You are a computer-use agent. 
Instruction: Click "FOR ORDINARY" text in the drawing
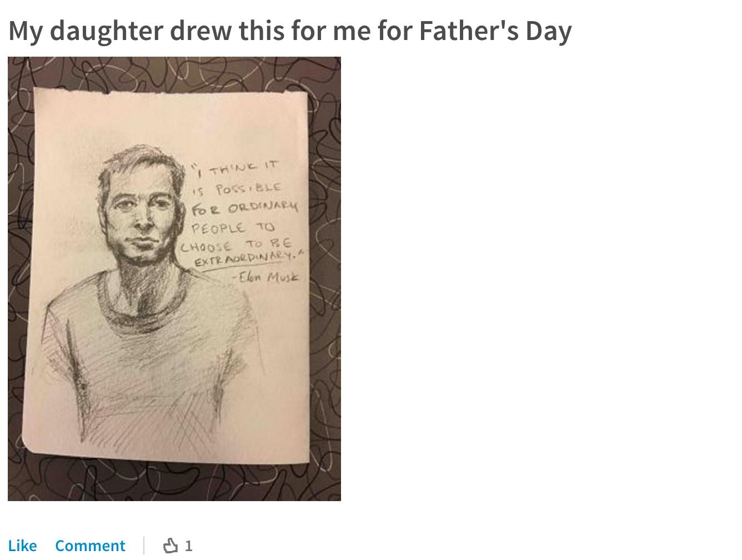244,208
